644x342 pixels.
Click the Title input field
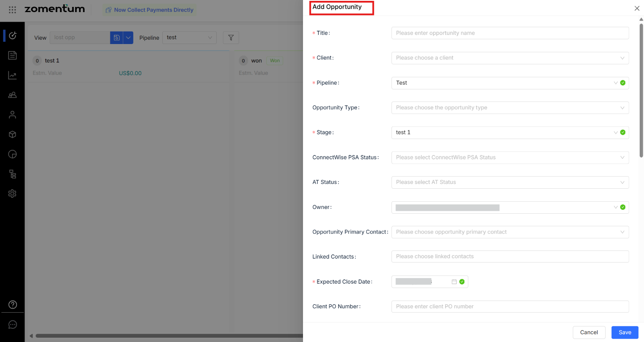pyautogui.click(x=510, y=33)
